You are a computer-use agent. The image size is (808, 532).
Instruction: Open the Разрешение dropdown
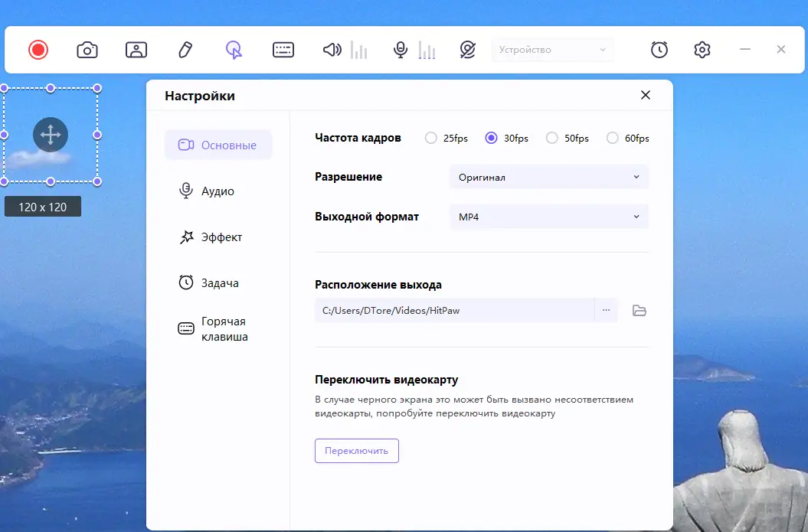click(548, 177)
